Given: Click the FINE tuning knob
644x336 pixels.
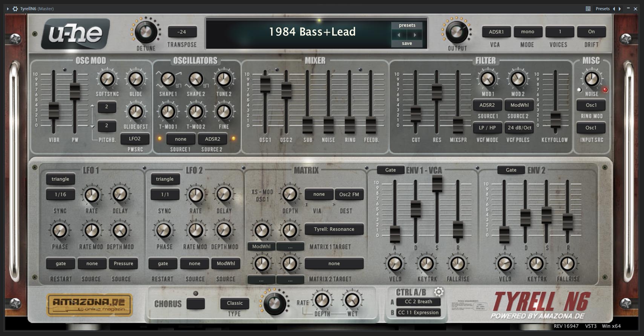Looking at the screenshot, I should [x=224, y=112].
